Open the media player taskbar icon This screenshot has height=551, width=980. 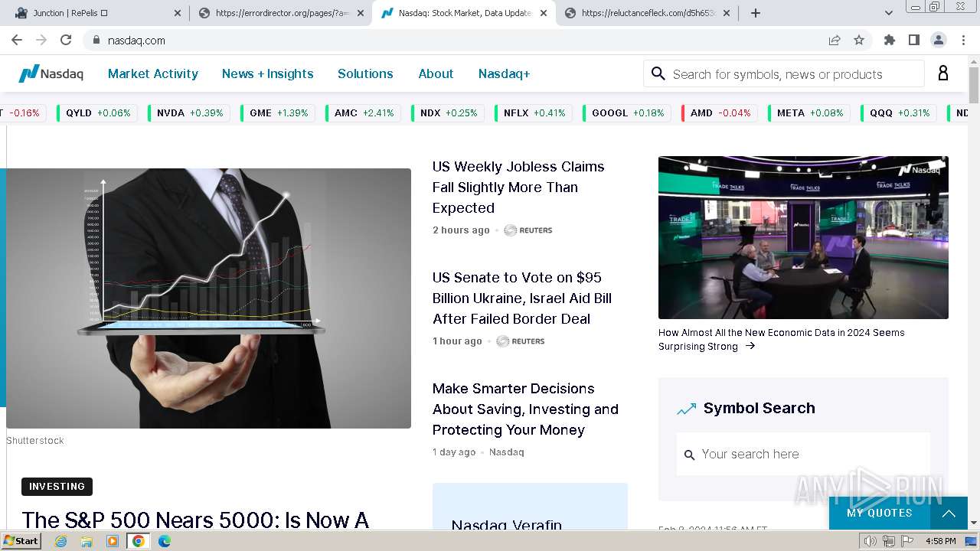click(113, 541)
